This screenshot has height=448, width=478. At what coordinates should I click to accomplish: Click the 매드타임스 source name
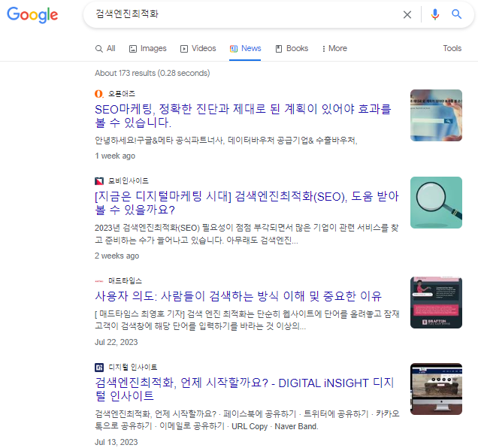click(125, 281)
